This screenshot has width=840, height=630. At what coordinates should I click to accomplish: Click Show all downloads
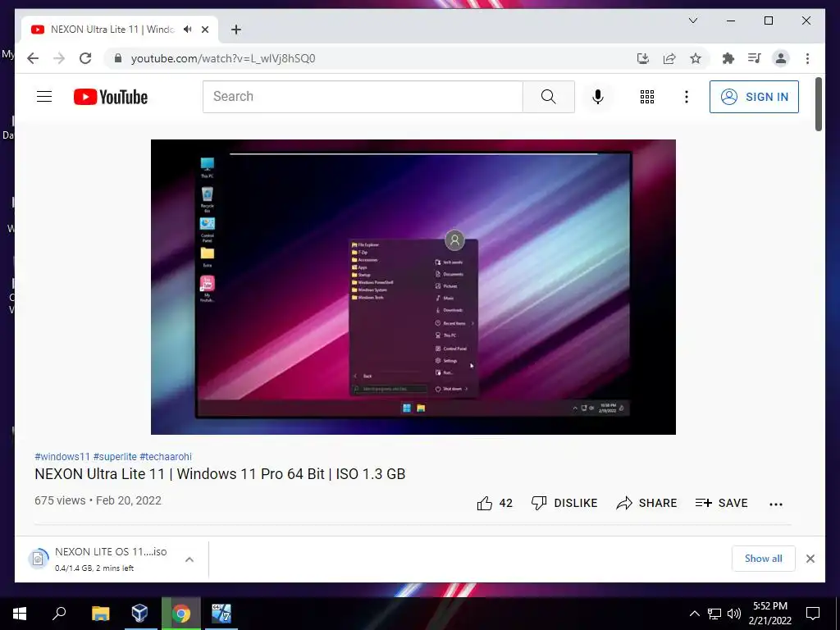tap(764, 559)
